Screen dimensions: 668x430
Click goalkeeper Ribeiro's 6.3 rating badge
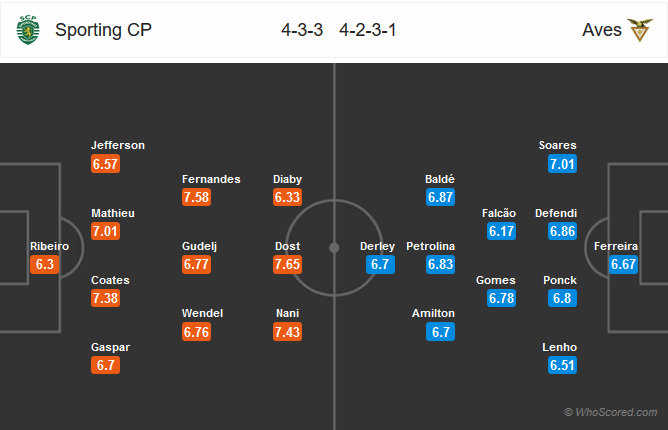tap(44, 264)
